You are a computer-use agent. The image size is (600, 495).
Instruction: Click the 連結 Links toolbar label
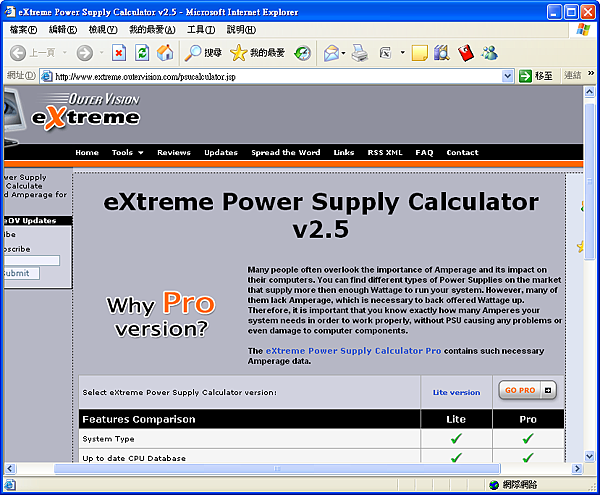coord(572,76)
